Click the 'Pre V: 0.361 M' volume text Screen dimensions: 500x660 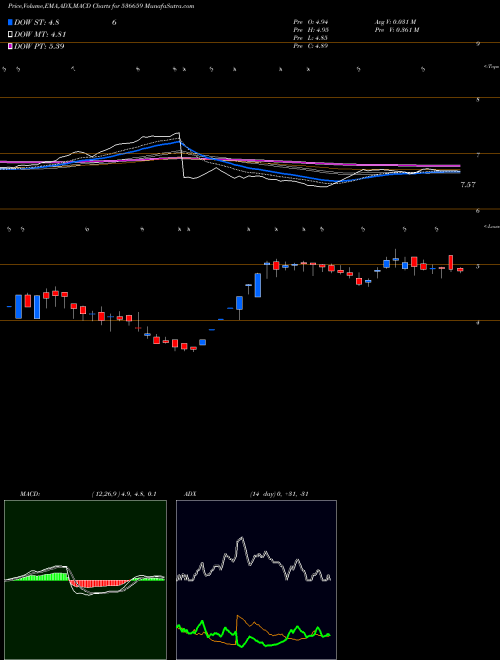point(396,30)
